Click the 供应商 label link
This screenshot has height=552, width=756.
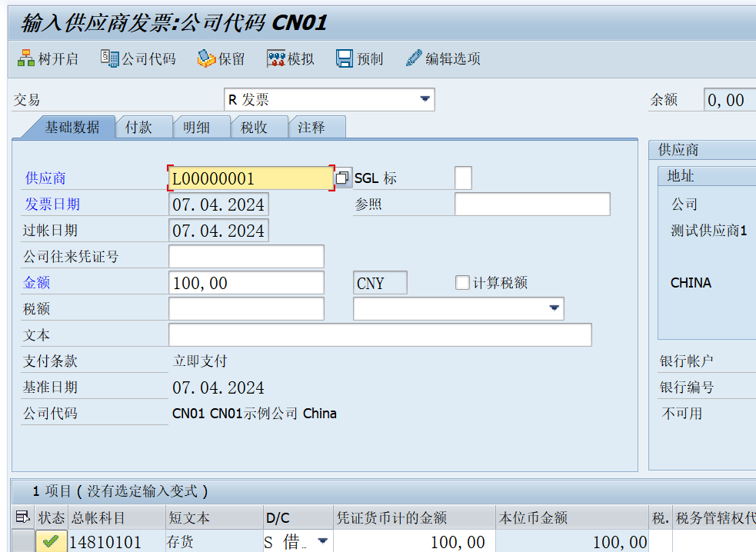click(45, 178)
